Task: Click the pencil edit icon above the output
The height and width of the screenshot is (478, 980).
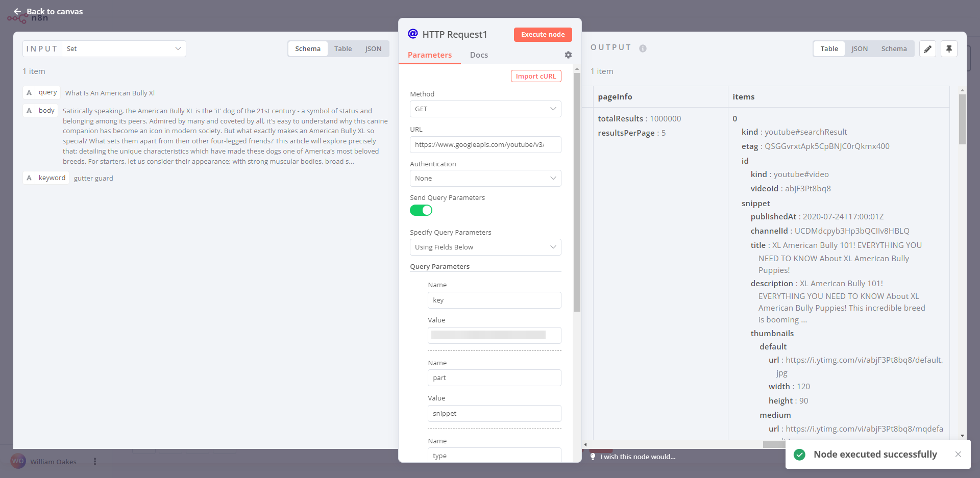Action: (x=927, y=48)
